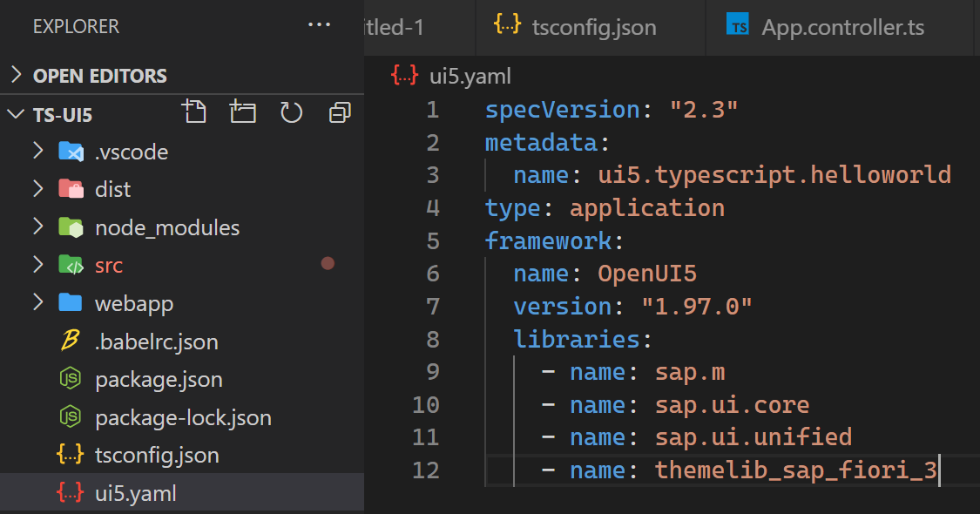Open Explorer's more actions ellipsis menu

(320, 26)
